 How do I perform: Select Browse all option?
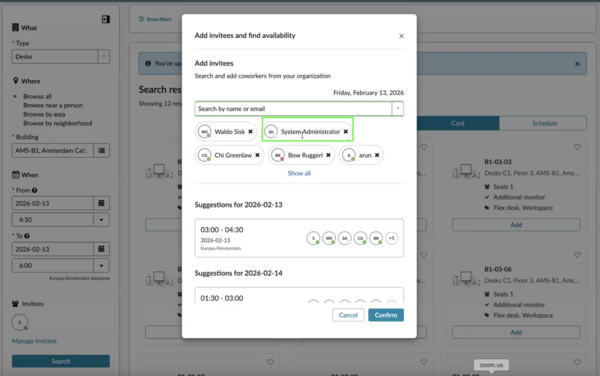pos(37,96)
